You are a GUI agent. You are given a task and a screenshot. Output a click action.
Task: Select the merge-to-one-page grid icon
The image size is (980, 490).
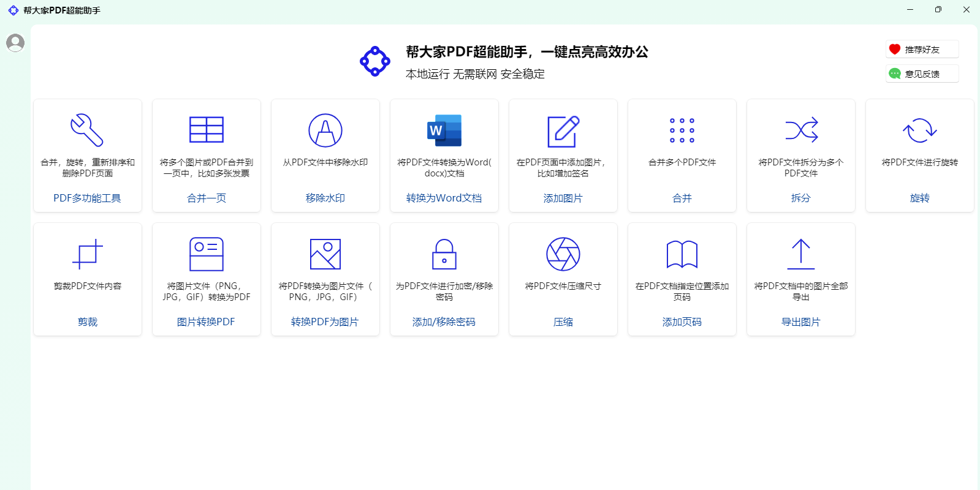click(x=206, y=130)
